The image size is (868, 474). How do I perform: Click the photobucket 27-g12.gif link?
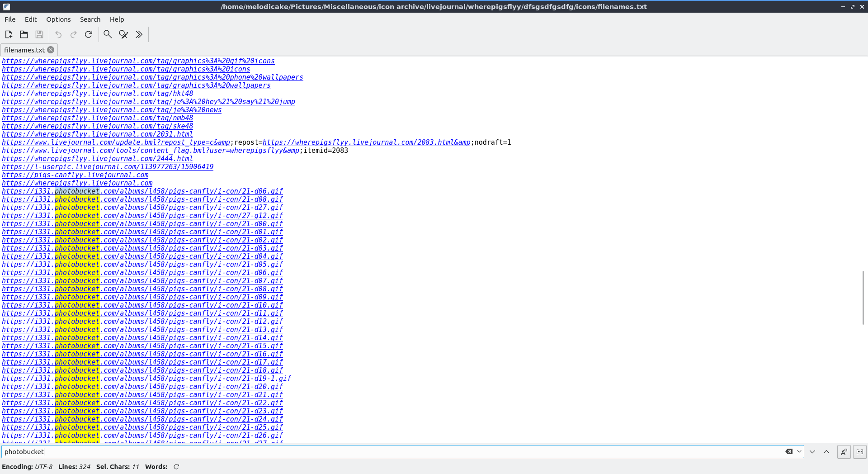point(142,216)
